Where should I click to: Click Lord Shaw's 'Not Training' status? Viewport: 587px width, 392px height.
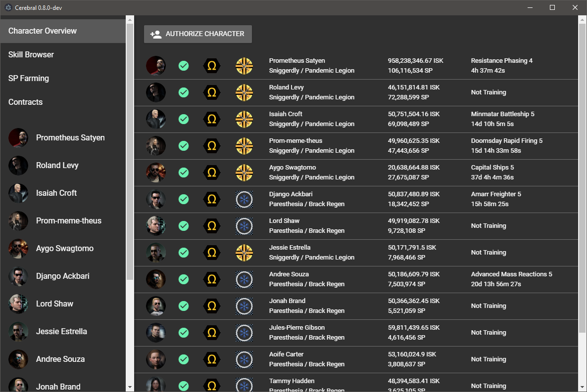(x=489, y=226)
